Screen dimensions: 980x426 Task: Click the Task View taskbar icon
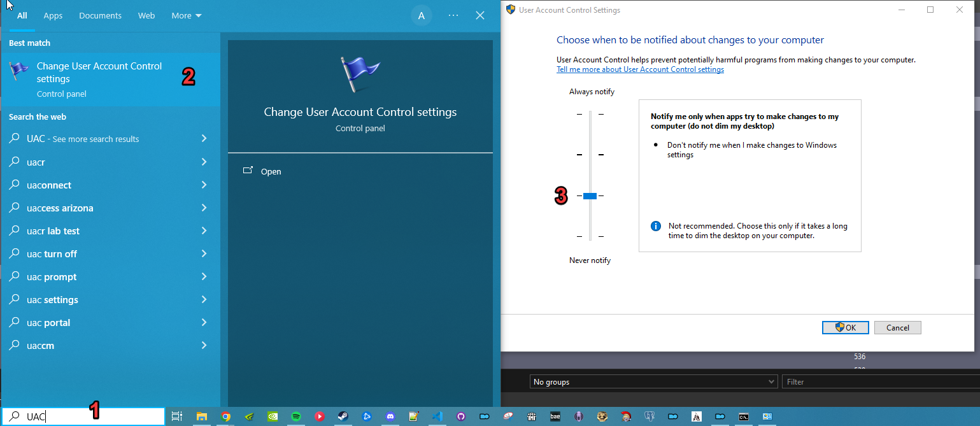(x=177, y=416)
